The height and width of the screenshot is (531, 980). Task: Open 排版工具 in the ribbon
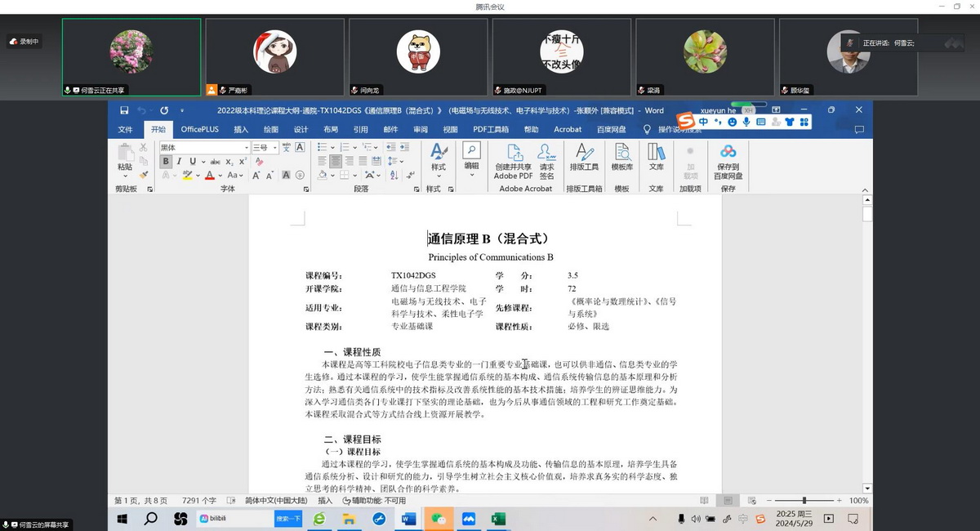point(584,157)
